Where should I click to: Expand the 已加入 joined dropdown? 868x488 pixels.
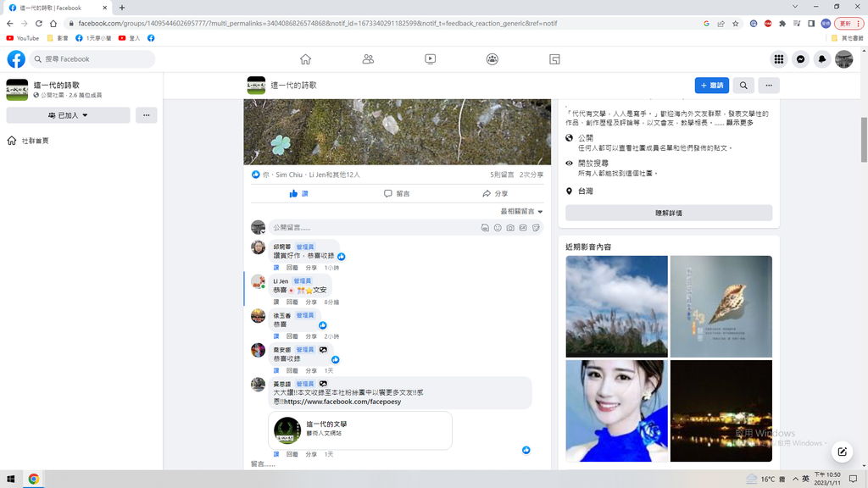(68, 115)
